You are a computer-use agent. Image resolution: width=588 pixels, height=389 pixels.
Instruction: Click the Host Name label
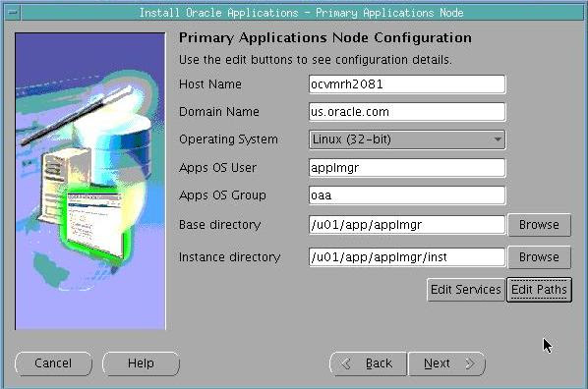pos(210,83)
